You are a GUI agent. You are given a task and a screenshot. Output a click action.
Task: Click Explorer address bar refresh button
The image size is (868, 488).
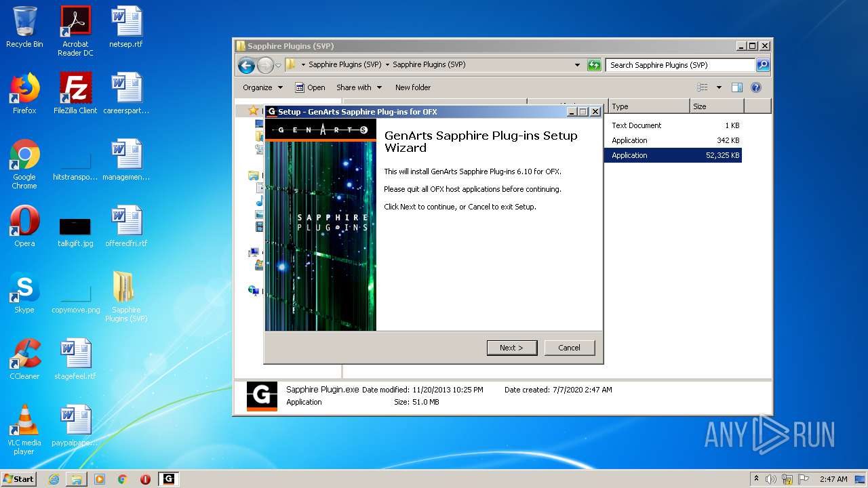(x=594, y=65)
